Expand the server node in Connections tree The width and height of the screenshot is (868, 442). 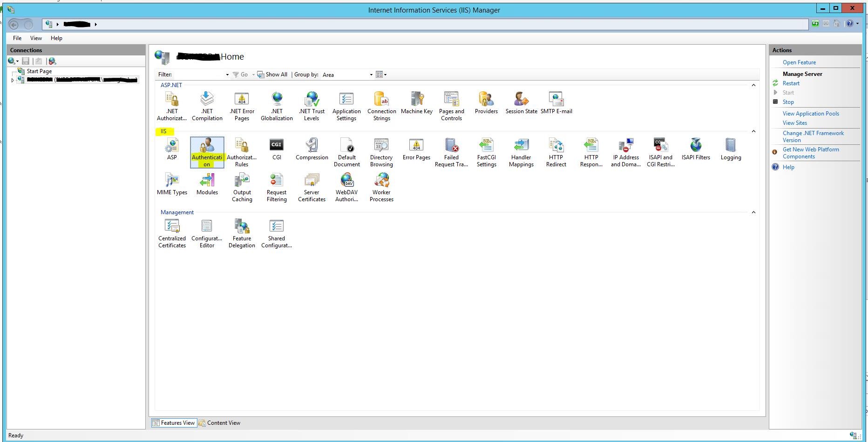pos(13,80)
